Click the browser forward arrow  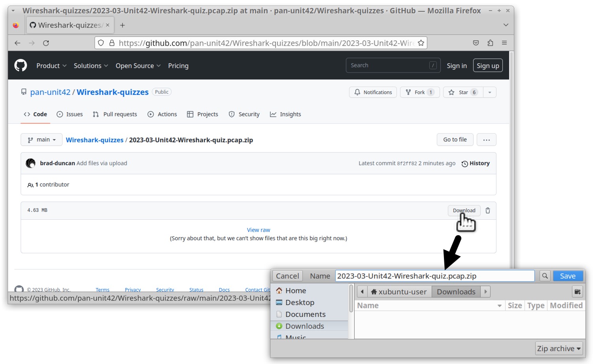click(32, 43)
